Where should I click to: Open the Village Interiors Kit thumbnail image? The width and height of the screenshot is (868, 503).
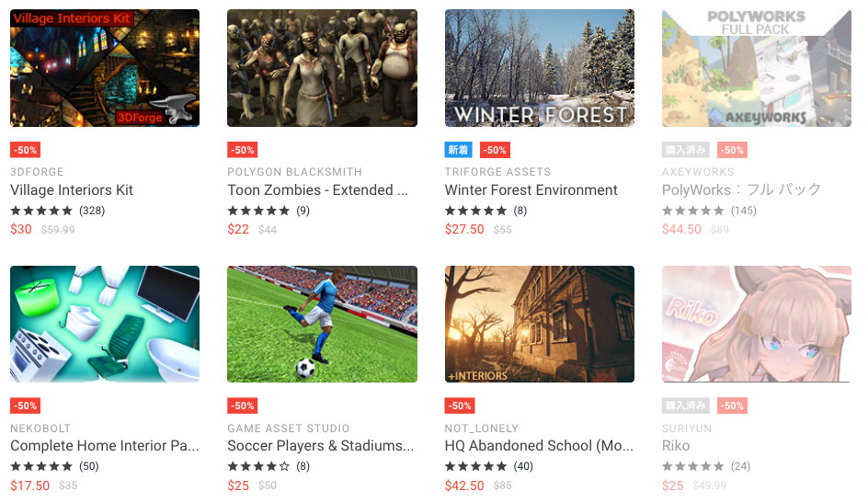[x=105, y=68]
